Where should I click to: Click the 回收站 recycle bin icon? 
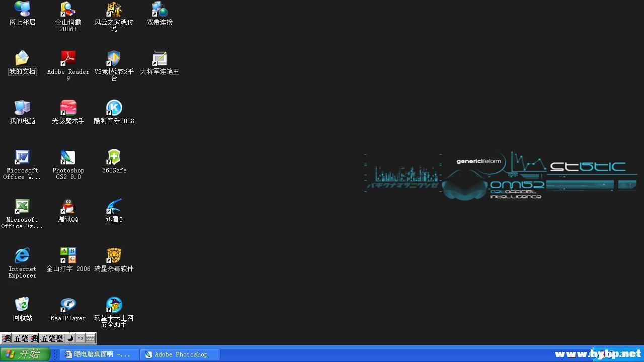(22, 305)
